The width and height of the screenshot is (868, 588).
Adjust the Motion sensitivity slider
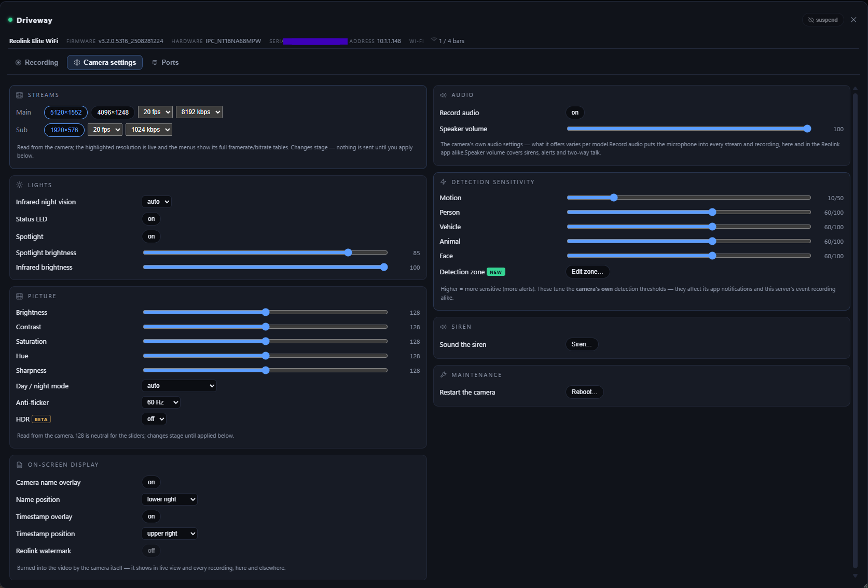689,198
